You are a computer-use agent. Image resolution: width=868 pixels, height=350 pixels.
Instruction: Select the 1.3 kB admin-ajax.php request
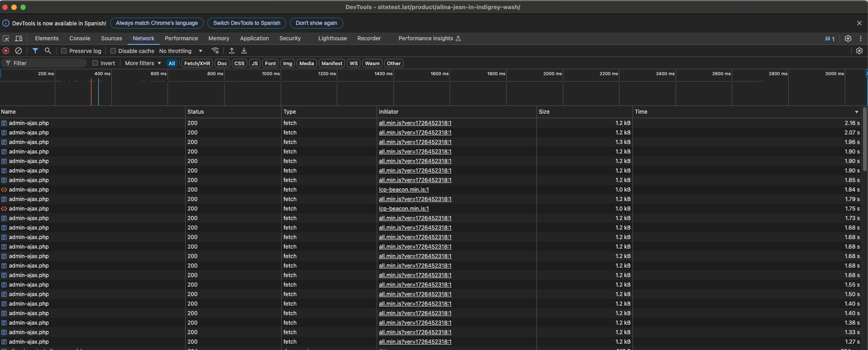pyautogui.click(x=431, y=142)
